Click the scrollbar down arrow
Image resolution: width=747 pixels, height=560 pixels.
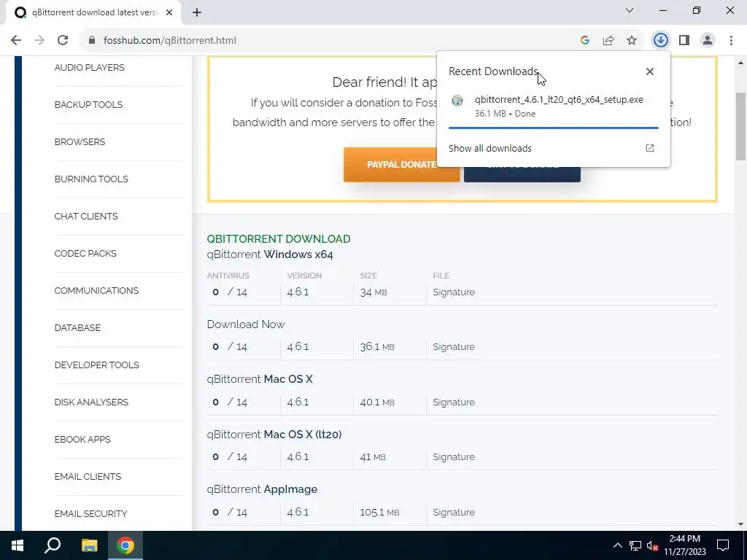(740, 524)
